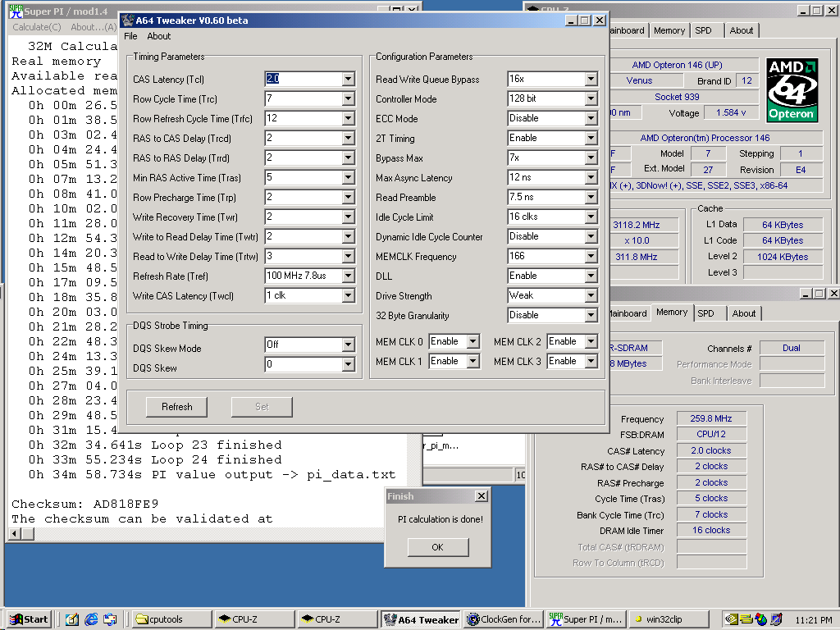Screen dimensions: 840x630
Task: Close the Finish dialog with its X
Action: (482, 496)
